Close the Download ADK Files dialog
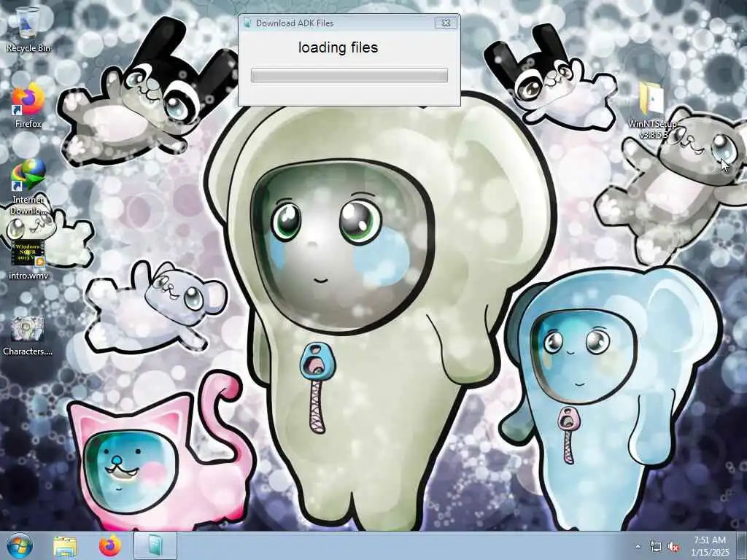This screenshot has height=560, width=747. click(x=446, y=23)
